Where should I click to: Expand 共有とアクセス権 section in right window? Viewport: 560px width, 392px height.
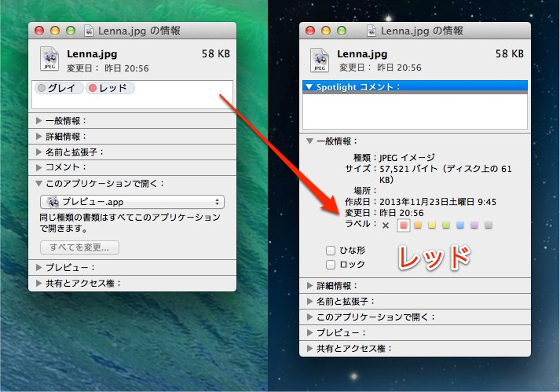click(309, 349)
